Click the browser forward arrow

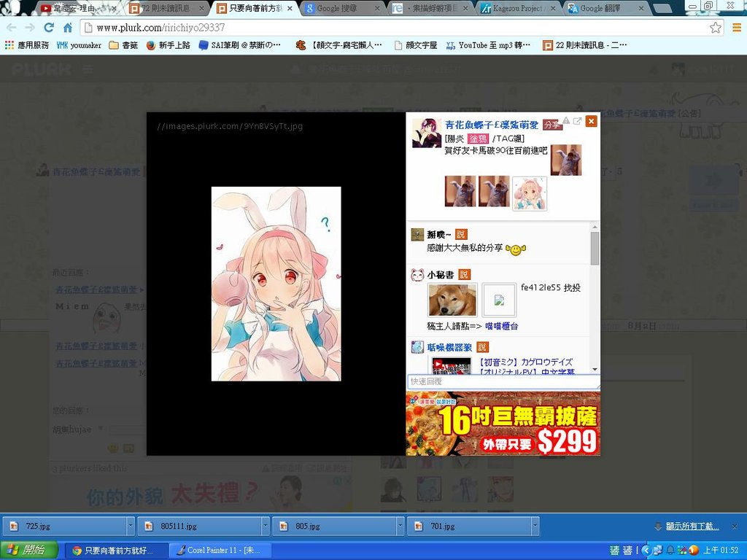click(29, 28)
